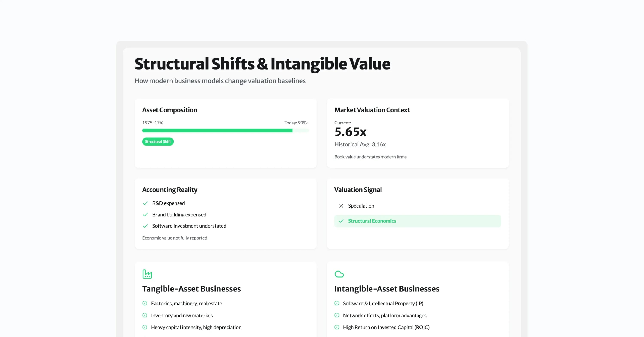This screenshot has width=644, height=337.
Task: Click Heavy capital intensity, high depreciation text
Action: point(196,328)
